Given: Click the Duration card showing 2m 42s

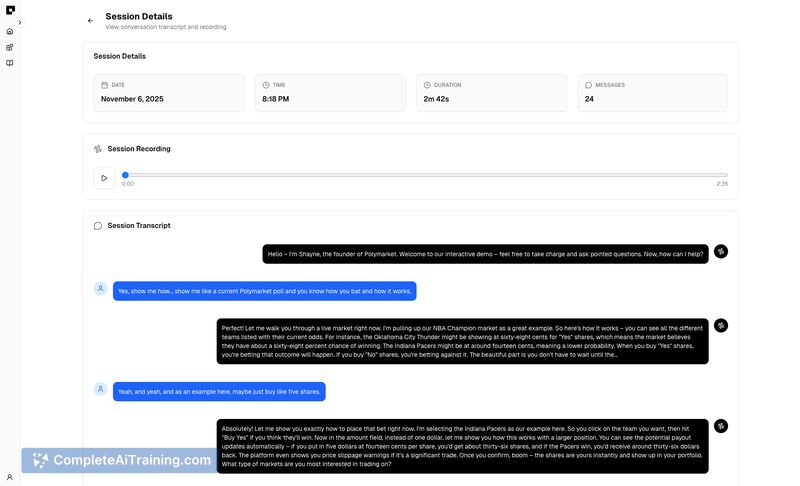Looking at the screenshot, I should (491, 92).
